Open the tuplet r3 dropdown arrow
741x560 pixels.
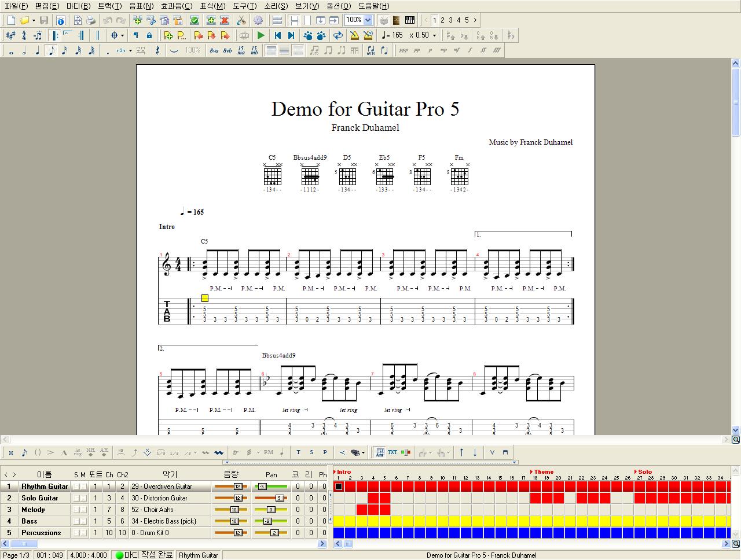(130, 51)
